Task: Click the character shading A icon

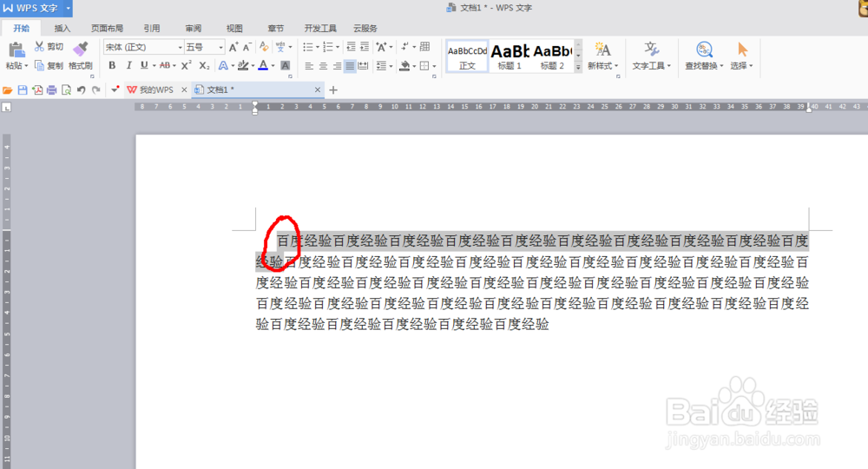Action: click(x=285, y=65)
